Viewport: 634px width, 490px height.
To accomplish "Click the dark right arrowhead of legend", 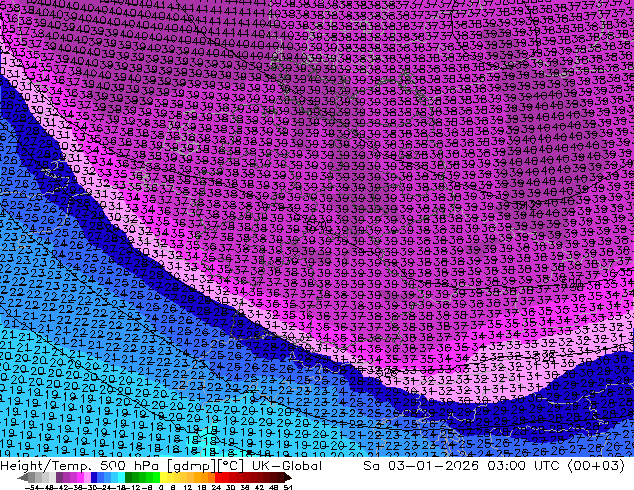I will (288, 477).
